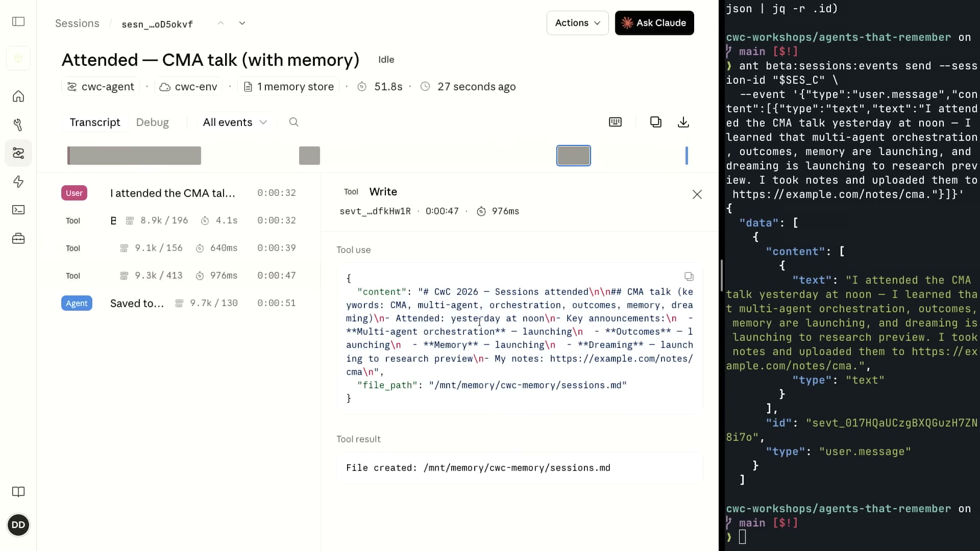The image size is (980, 551).
Task: Open the terminal console sidebar icon
Action: pos(18,210)
